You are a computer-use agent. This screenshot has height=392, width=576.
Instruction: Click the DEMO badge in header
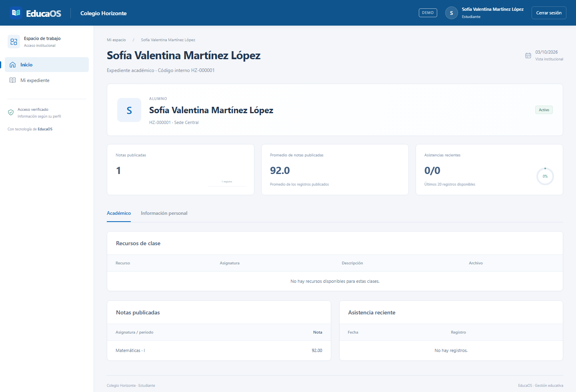428,13
